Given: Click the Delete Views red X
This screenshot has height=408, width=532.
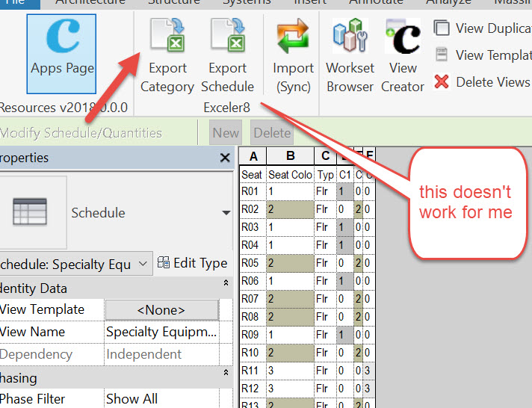Looking at the screenshot, I should pos(442,81).
